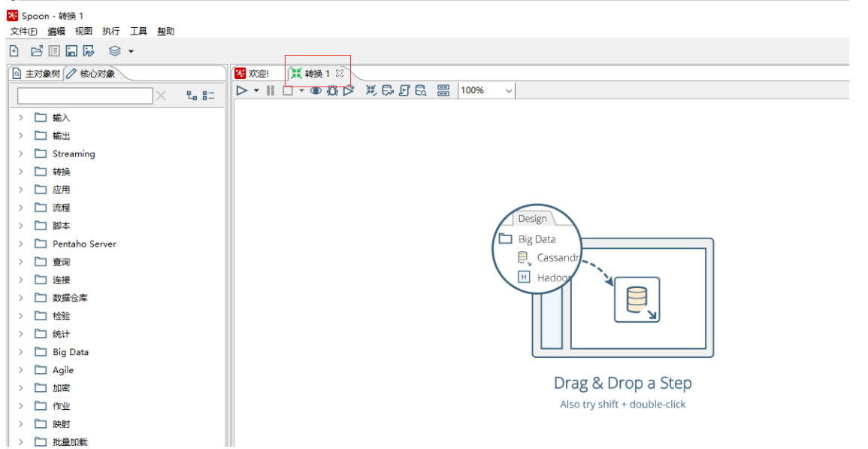Explore the database with the magnifier icon
This screenshot has width=868, height=449.
(422, 90)
